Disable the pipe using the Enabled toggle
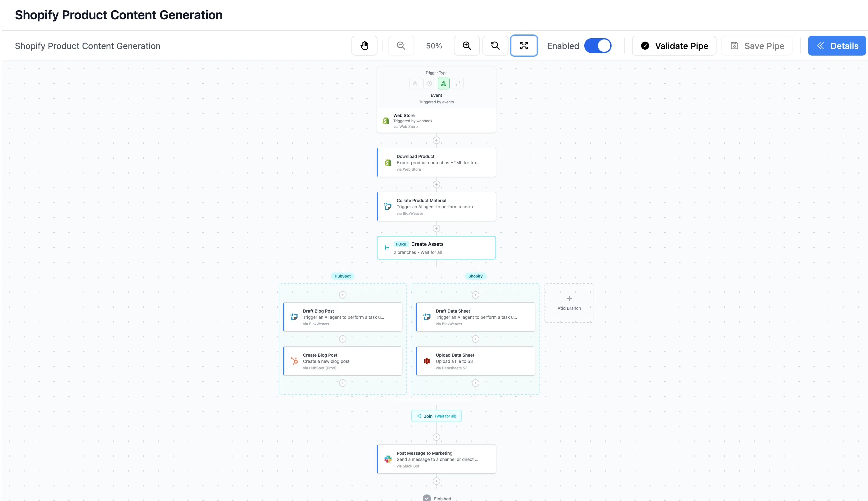Image resolution: width=868 pixels, height=501 pixels. pos(598,45)
